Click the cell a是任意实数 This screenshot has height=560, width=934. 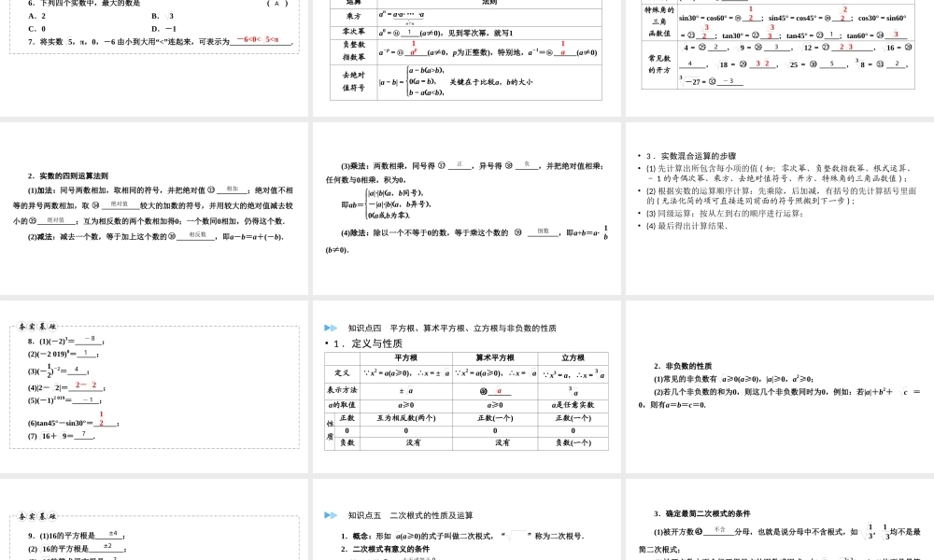click(573, 405)
